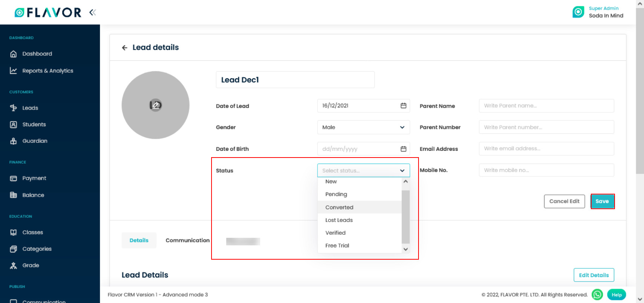Choose Converted status option
This screenshot has width=644, height=303.
pyautogui.click(x=360, y=207)
